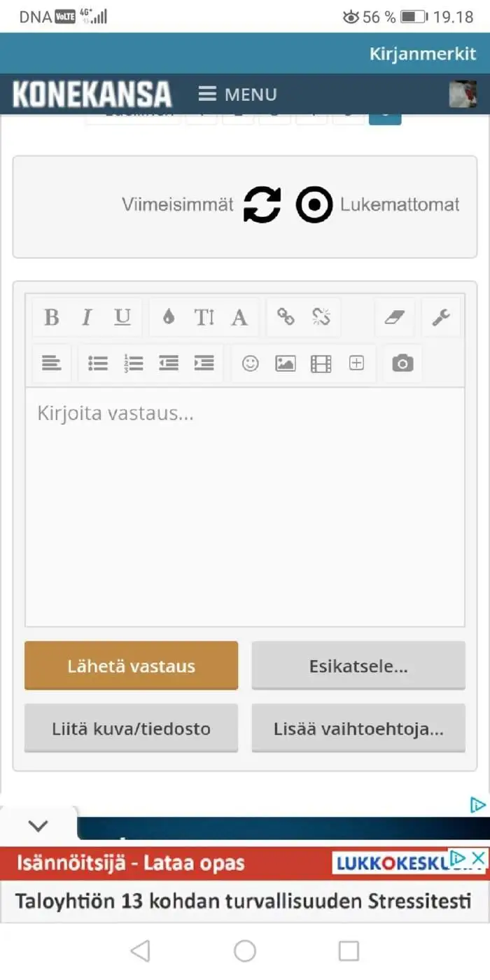The height and width of the screenshot is (980, 490).
Task: Open Kirjanmerkit bookmarks link
Action: [423, 55]
